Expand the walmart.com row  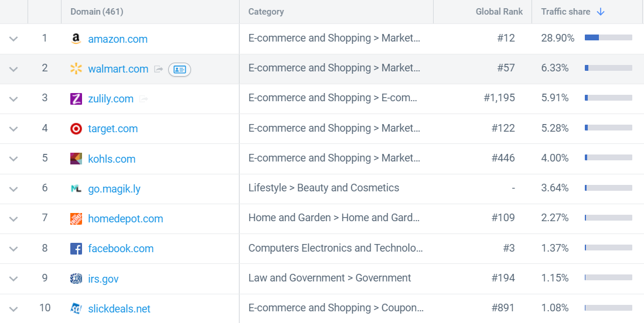coord(13,69)
